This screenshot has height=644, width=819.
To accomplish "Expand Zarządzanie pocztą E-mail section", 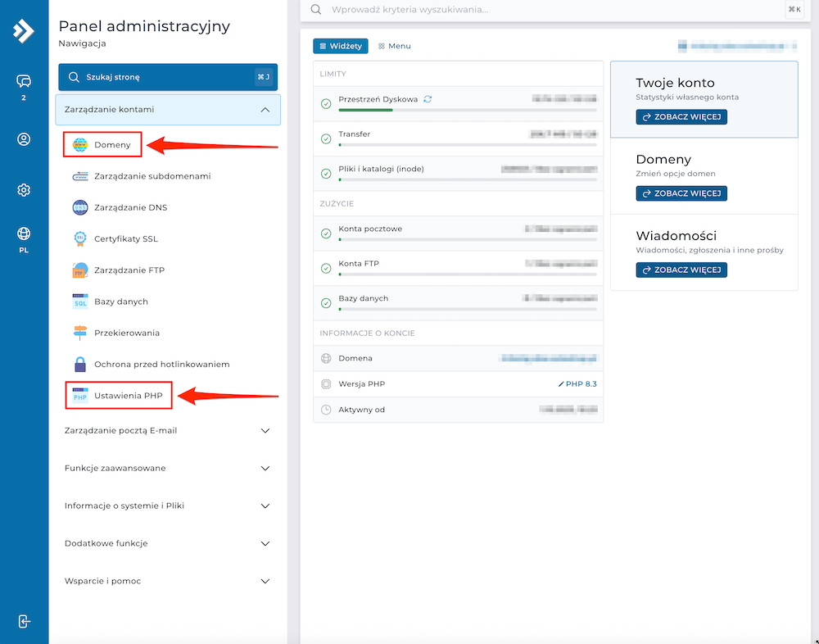I will click(x=168, y=431).
